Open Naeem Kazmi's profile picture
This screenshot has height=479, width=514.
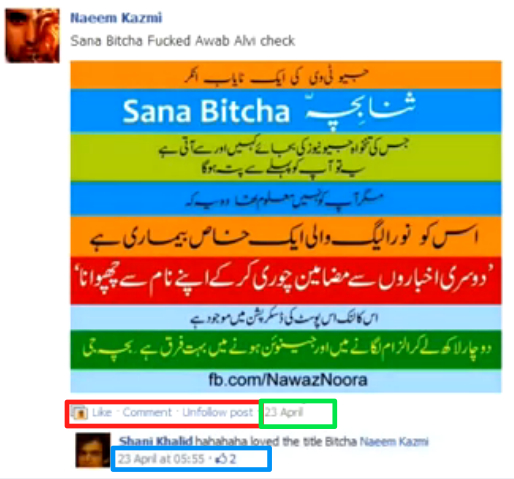(32, 36)
